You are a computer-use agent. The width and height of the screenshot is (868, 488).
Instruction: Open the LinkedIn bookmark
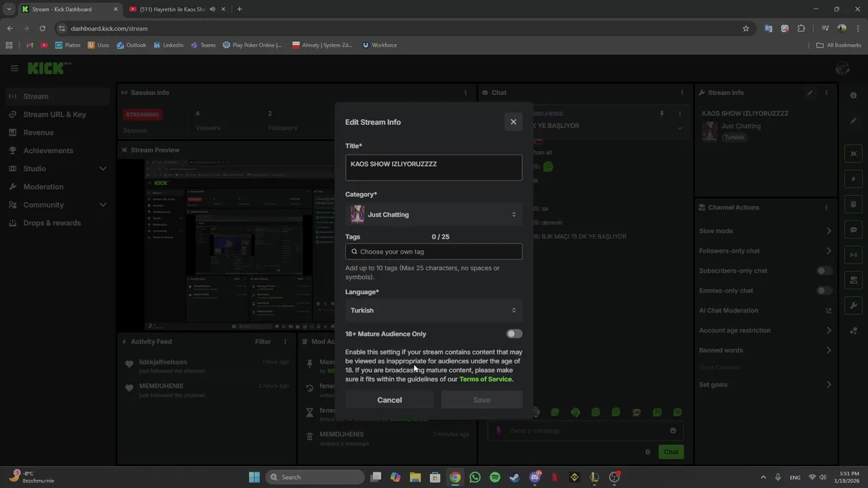[168, 45]
